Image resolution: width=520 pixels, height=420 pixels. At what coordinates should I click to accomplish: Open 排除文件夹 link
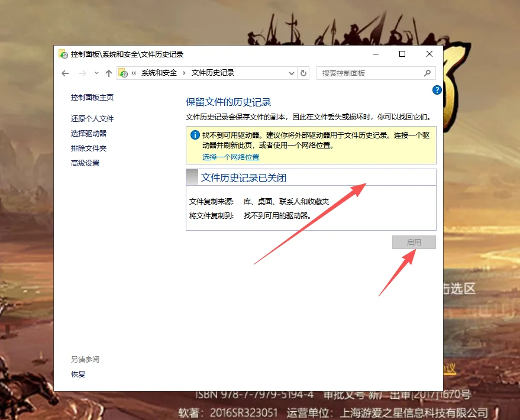tap(89, 148)
